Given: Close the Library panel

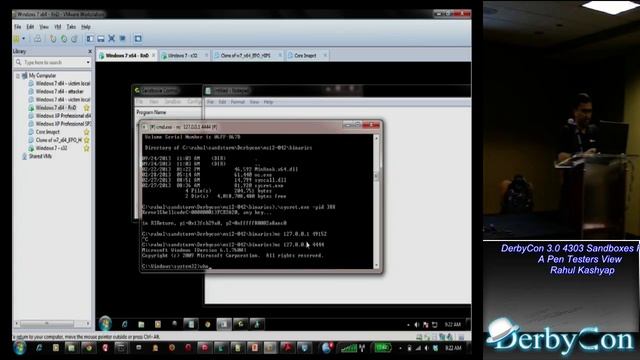Looking at the screenshot, I should click(90, 51).
